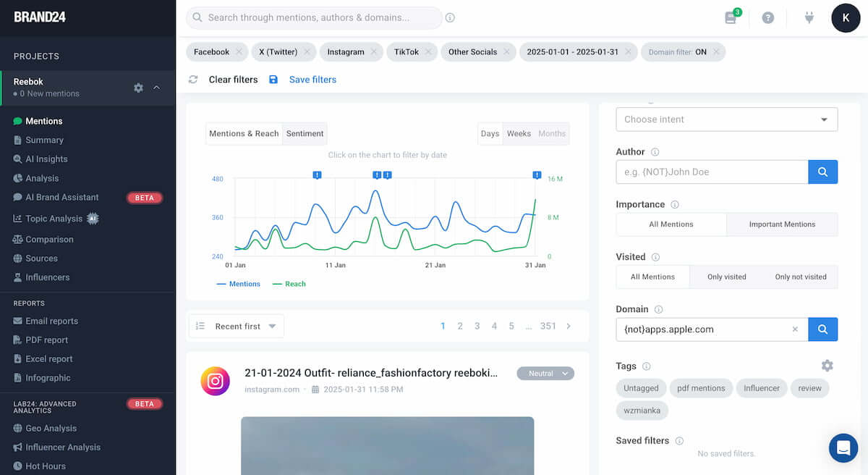The height and width of the screenshot is (475, 868).
Task: Enable the Only not visited filter
Action: pos(802,277)
